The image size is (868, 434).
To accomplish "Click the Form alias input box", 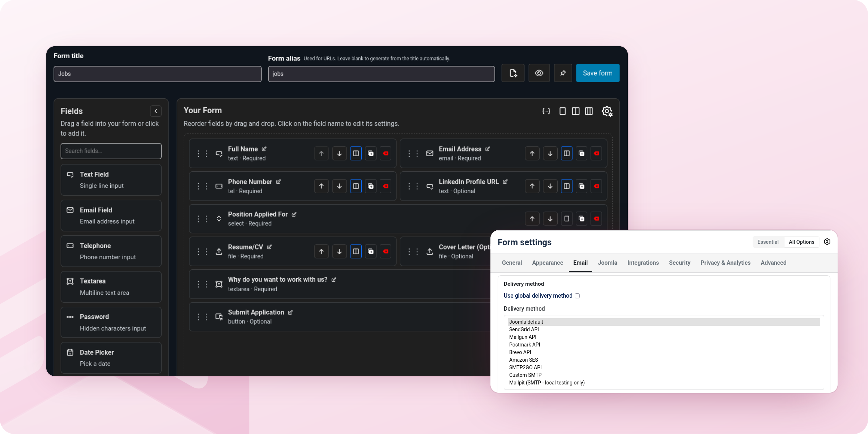I will point(381,74).
